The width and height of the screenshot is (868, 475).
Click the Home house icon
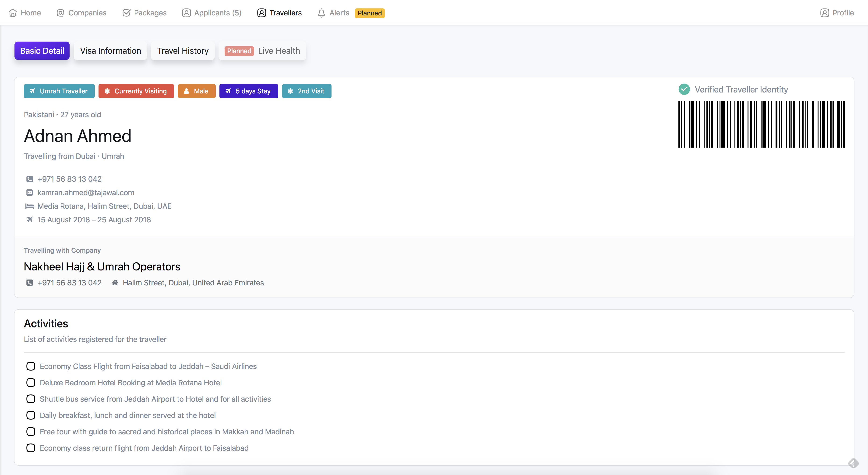pyautogui.click(x=13, y=13)
